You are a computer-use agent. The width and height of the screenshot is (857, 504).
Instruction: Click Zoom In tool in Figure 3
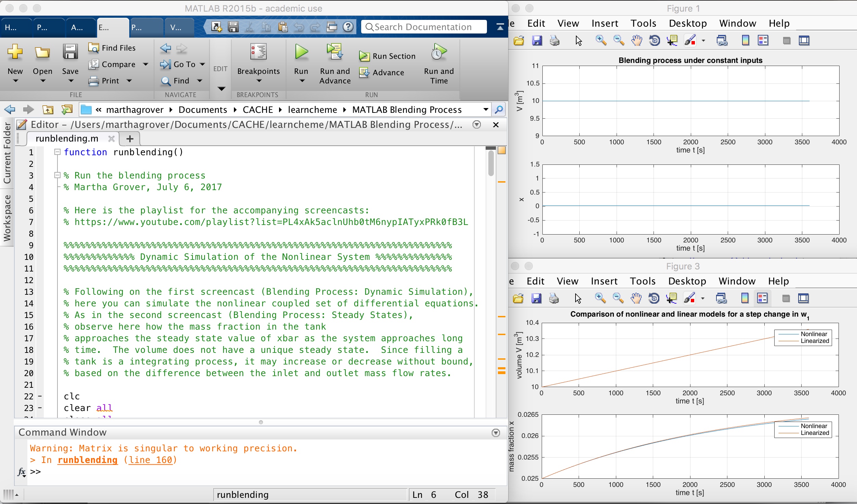600,299
